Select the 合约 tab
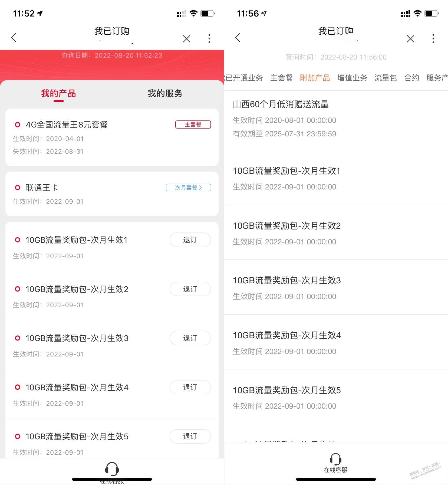The width and height of the screenshot is (448, 485). [x=411, y=78]
